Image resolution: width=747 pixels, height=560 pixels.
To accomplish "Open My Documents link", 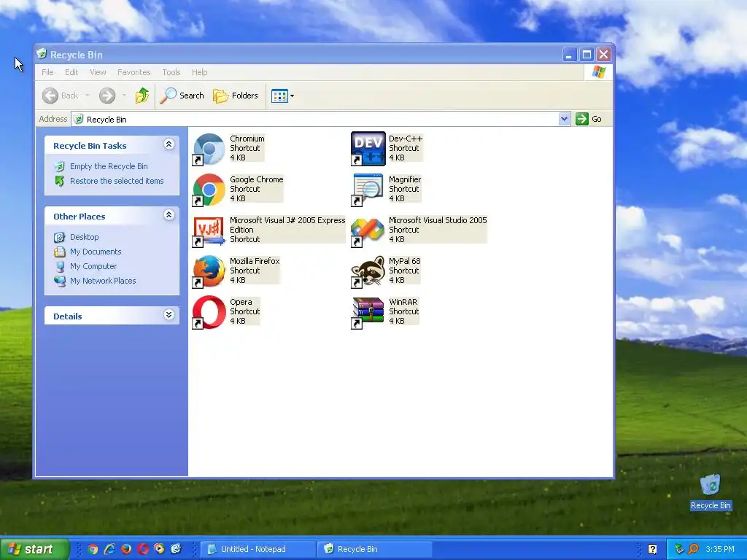I will 96,252.
